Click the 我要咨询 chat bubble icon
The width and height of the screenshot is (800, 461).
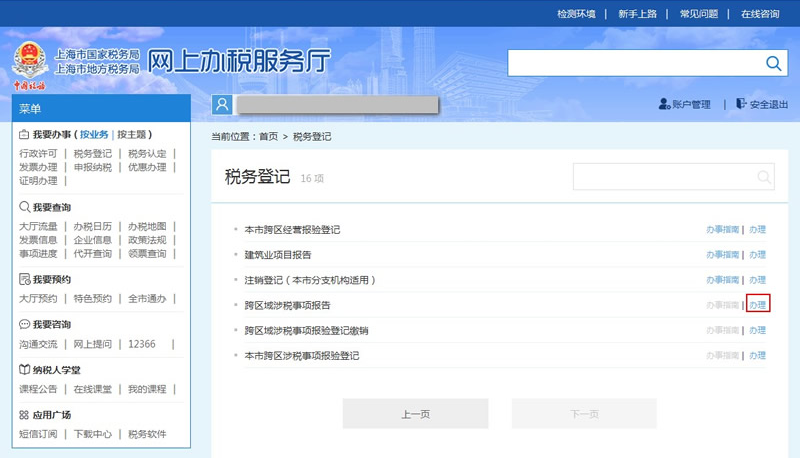[x=24, y=324]
